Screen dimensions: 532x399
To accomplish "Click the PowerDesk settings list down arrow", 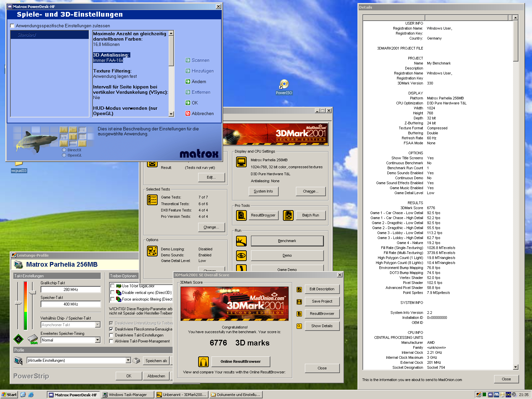I will point(171,114).
